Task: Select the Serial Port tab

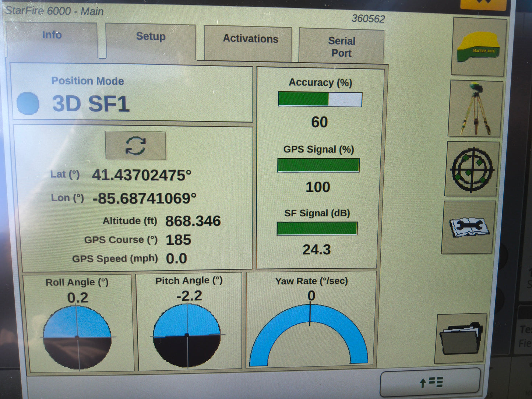Action: [341, 45]
